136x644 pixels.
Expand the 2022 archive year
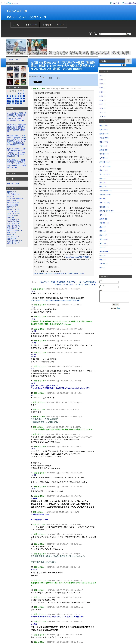[x=103, y=84]
